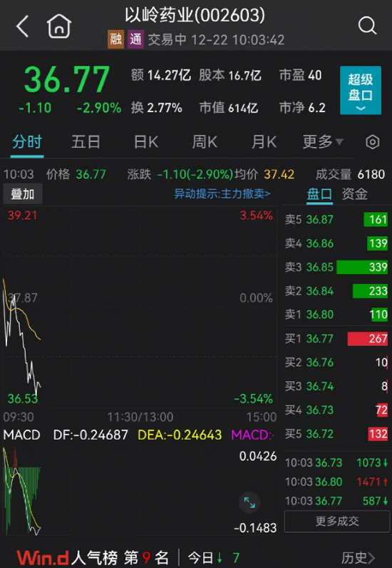Select the 资金 capital flow tab
Screen dimensions: 392x568
coord(355,194)
